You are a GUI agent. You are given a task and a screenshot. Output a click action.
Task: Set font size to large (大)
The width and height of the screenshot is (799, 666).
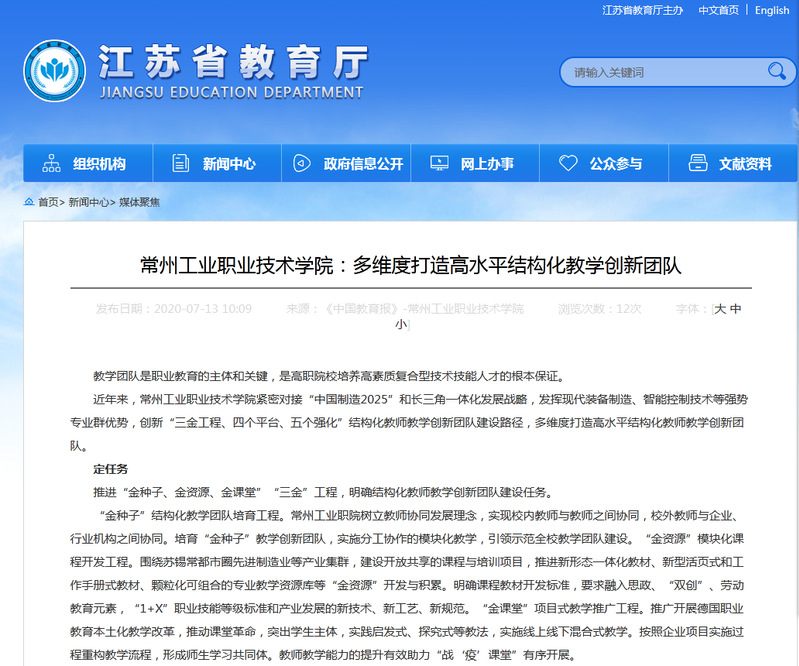720,309
